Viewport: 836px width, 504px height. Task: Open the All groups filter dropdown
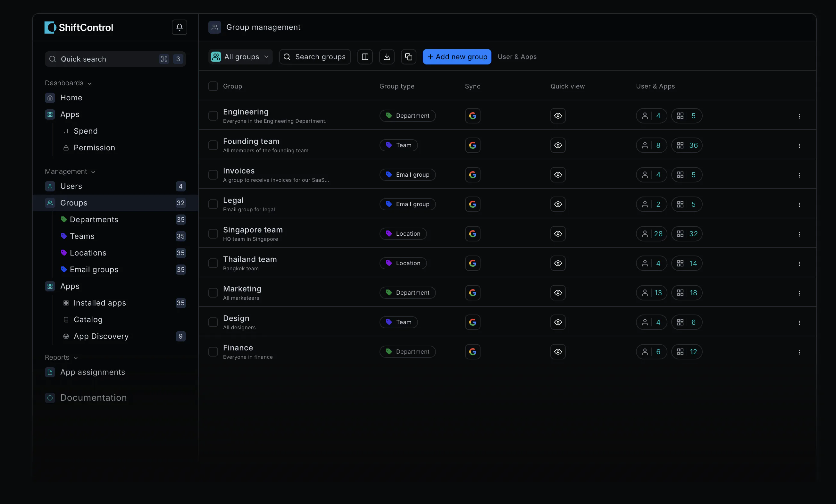(x=240, y=57)
